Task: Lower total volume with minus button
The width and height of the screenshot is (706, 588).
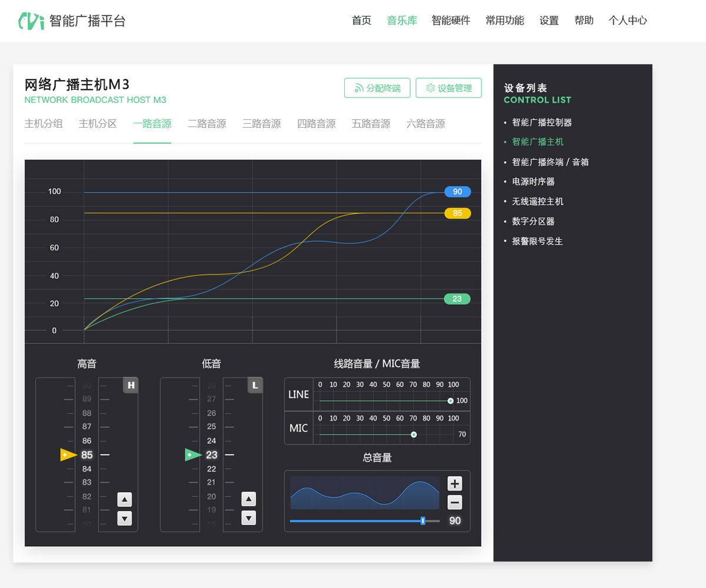Action: pos(455,503)
